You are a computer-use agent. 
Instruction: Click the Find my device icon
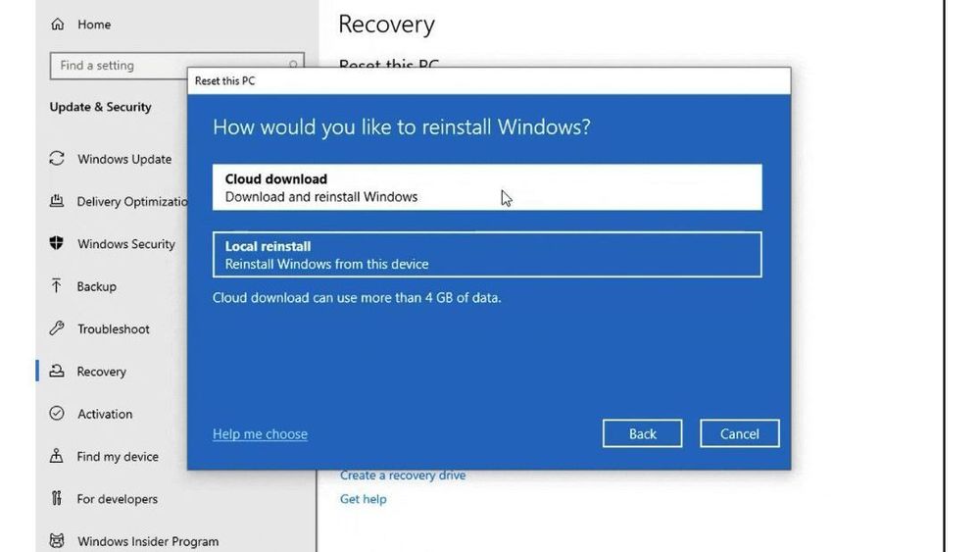(57, 456)
